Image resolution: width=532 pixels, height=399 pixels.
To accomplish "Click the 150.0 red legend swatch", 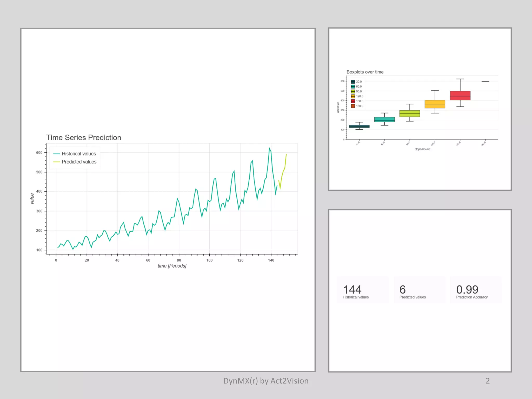I will tap(353, 101).
